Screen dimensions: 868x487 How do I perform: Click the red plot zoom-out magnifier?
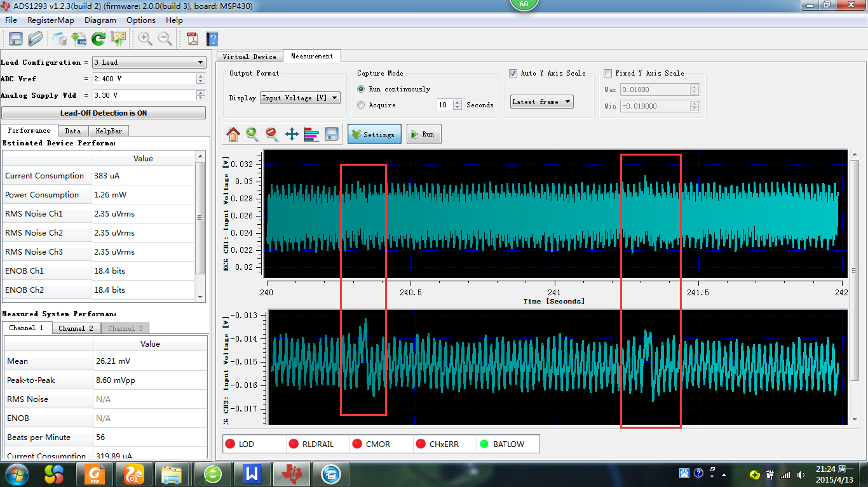[x=272, y=134]
